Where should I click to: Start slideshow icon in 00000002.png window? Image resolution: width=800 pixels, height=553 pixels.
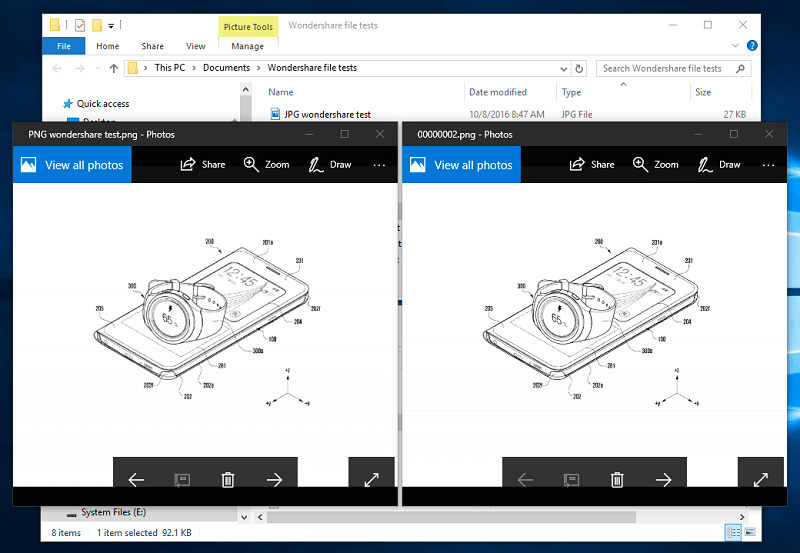click(571, 480)
